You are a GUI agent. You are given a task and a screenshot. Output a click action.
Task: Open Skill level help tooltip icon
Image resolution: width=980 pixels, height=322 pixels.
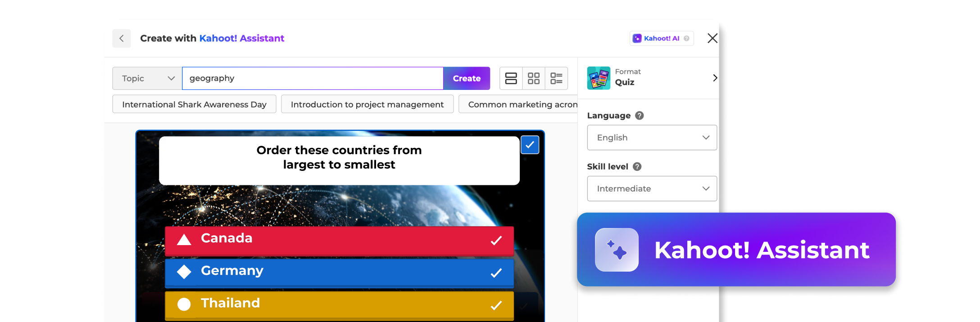[x=637, y=166]
